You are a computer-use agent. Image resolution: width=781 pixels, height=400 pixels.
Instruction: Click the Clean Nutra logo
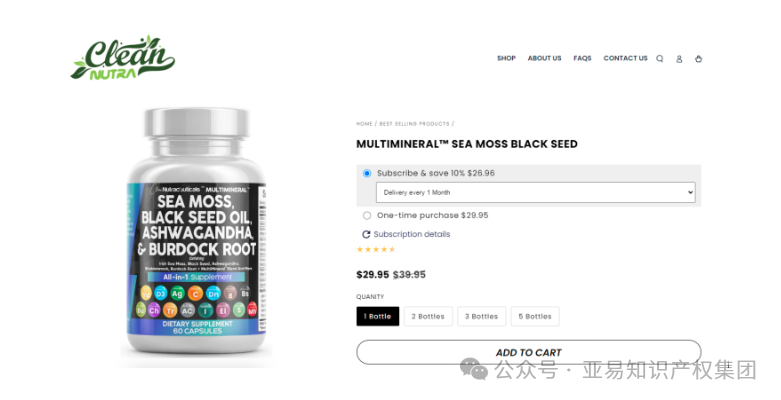click(123, 58)
